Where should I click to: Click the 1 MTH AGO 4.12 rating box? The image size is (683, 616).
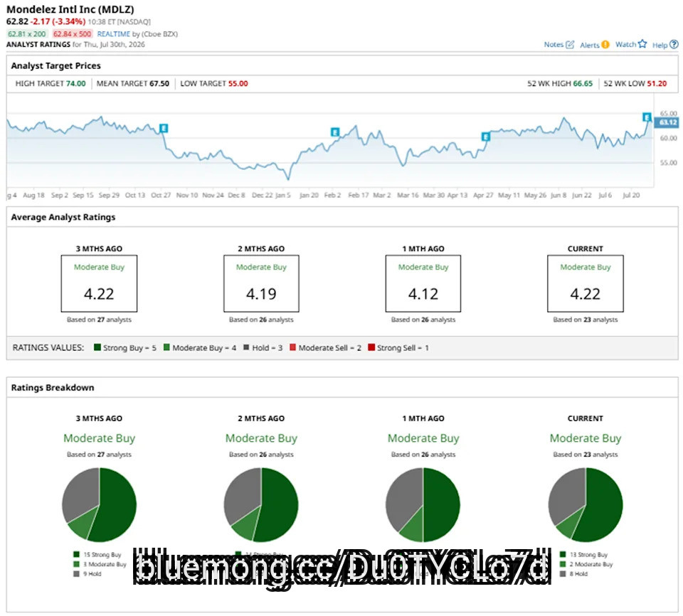pos(423,284)
